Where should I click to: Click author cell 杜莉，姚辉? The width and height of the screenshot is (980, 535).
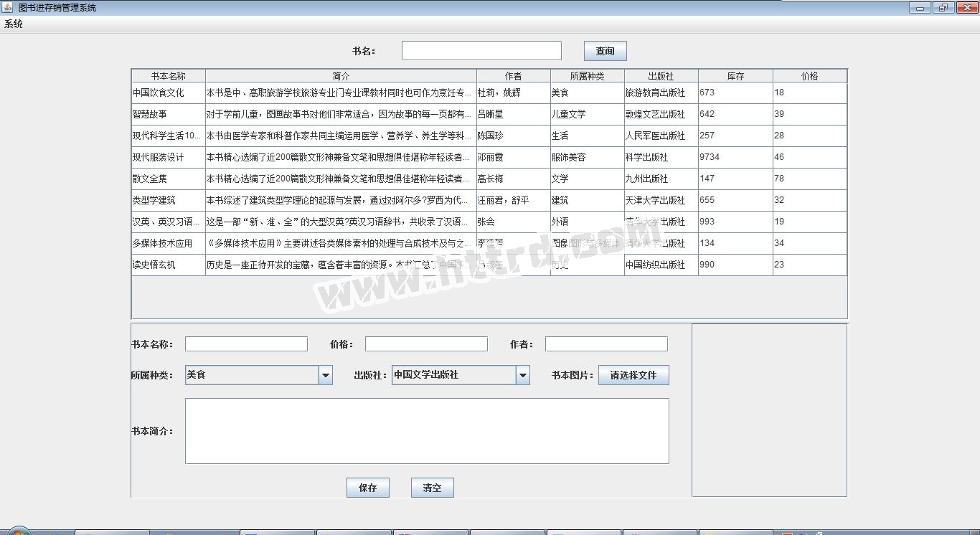point(514,93)
